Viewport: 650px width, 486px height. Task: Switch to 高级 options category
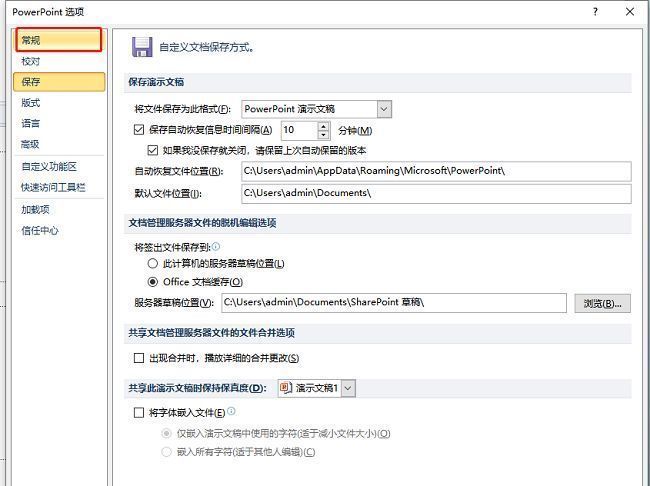(31, 145)
